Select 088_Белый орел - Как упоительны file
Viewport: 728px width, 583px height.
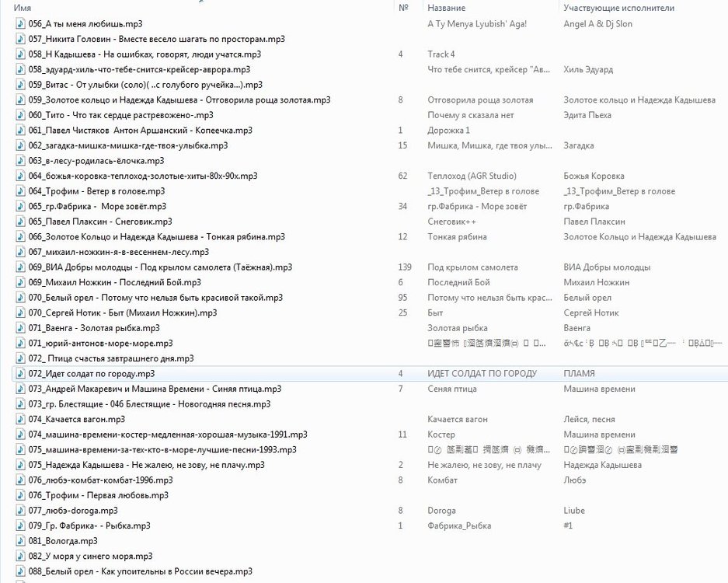click(140, 571)
